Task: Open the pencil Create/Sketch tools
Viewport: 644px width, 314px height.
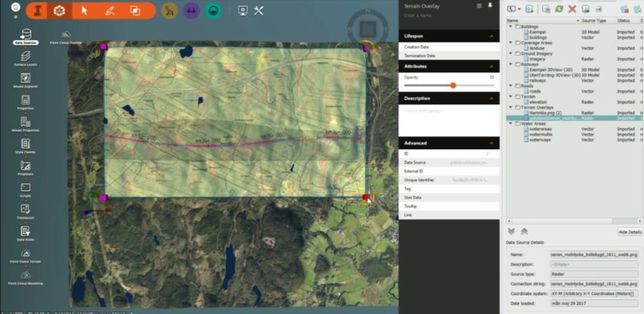Action: pos(109,10)
